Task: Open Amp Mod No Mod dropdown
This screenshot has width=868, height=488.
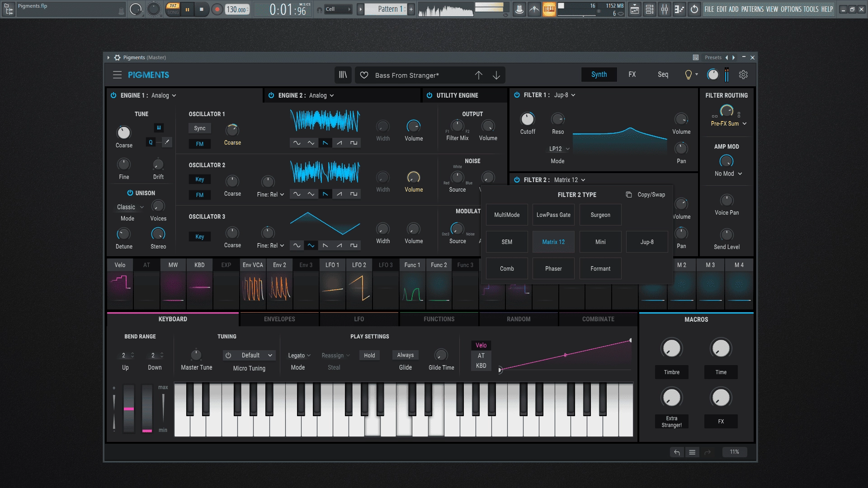Action: [x=728, y=174]
